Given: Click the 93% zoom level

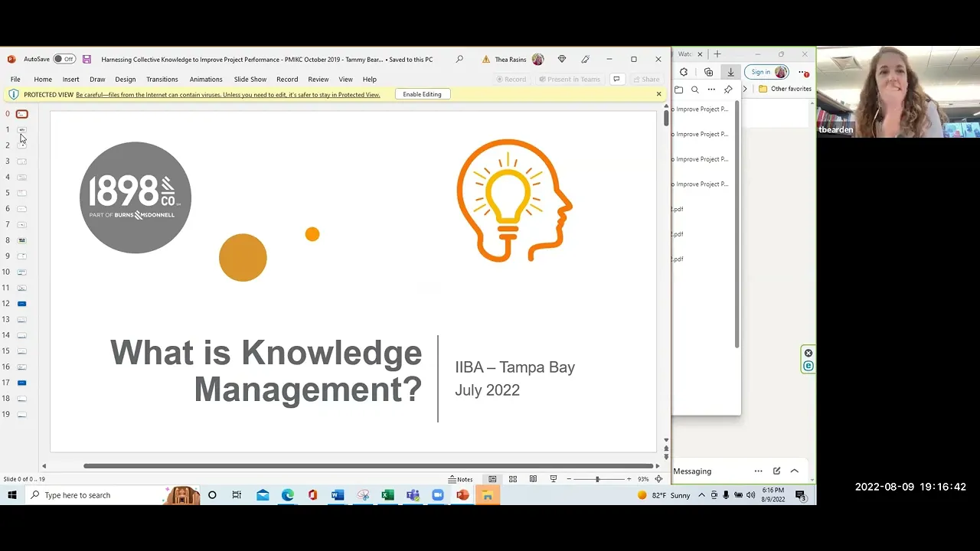Looking at the screenshot, I should click(x=643, y=479).
